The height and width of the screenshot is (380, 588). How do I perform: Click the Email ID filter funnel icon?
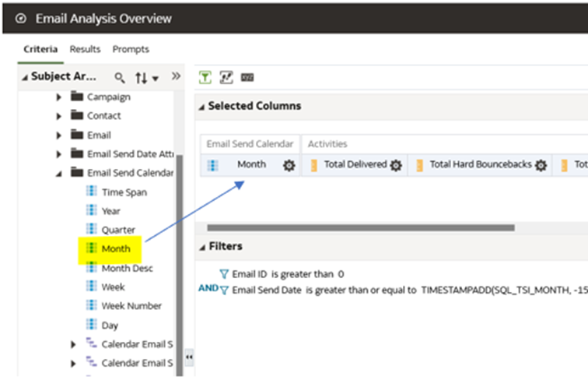click(224, 274)
